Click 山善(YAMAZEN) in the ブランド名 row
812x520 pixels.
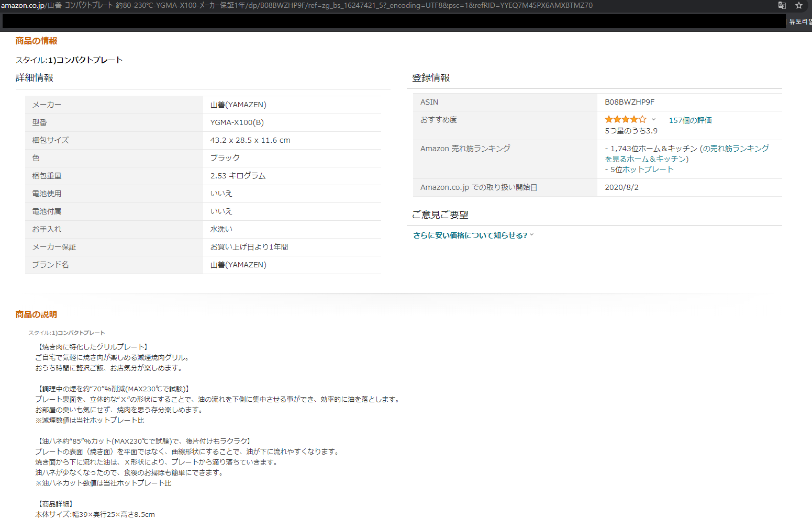coord(238,265)
